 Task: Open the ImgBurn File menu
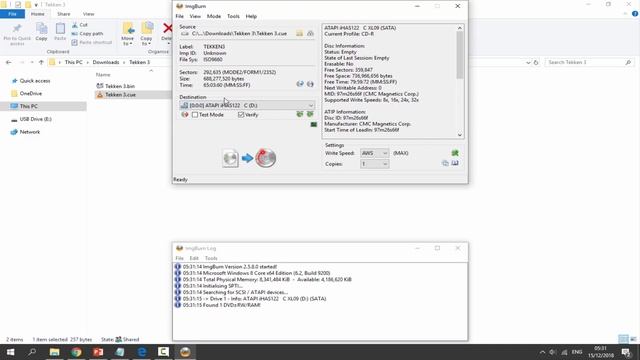[x=180, y=16]
